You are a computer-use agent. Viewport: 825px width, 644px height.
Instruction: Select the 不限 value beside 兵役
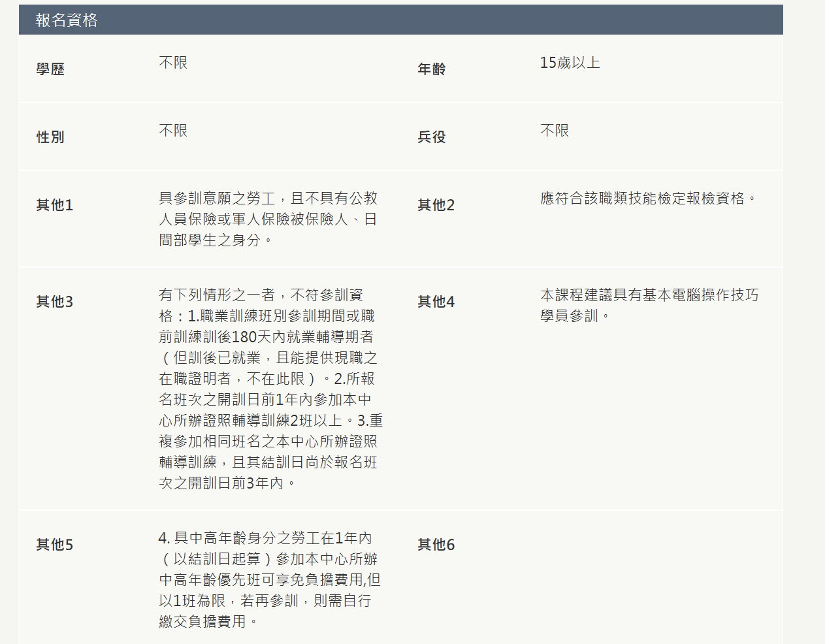(554, 131)
